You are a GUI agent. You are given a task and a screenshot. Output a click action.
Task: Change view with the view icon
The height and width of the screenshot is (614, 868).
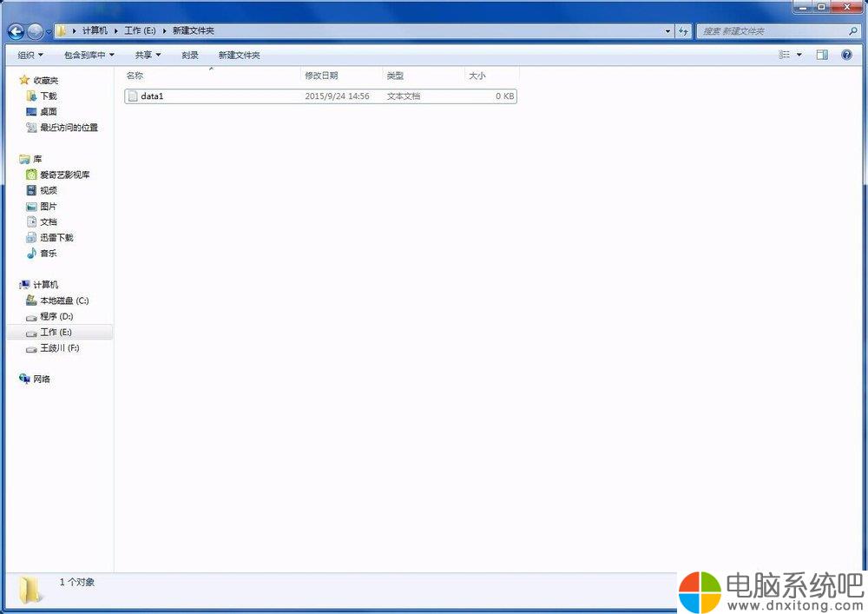point(785,54)
